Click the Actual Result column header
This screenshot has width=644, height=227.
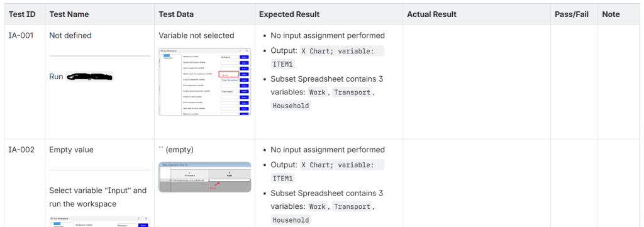click(x=431, y=14)
